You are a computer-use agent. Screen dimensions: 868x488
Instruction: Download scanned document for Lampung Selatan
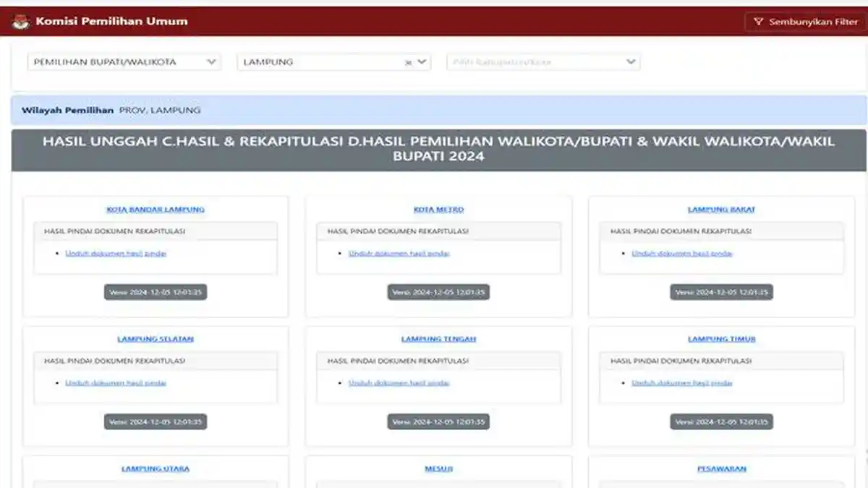click(x=116, y=383)
